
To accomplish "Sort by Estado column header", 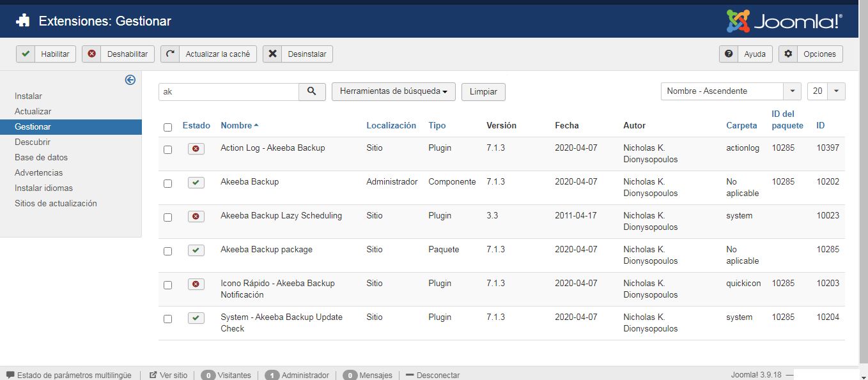I will [196, 126].
